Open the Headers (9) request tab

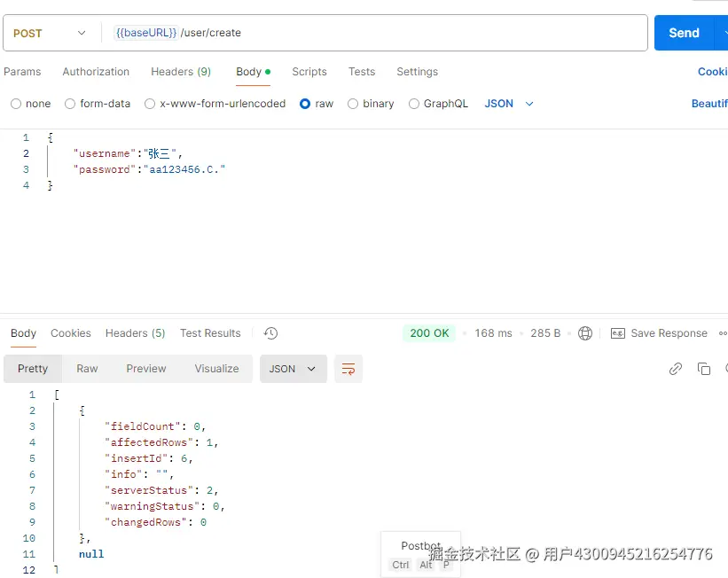(x=181, y=72)
